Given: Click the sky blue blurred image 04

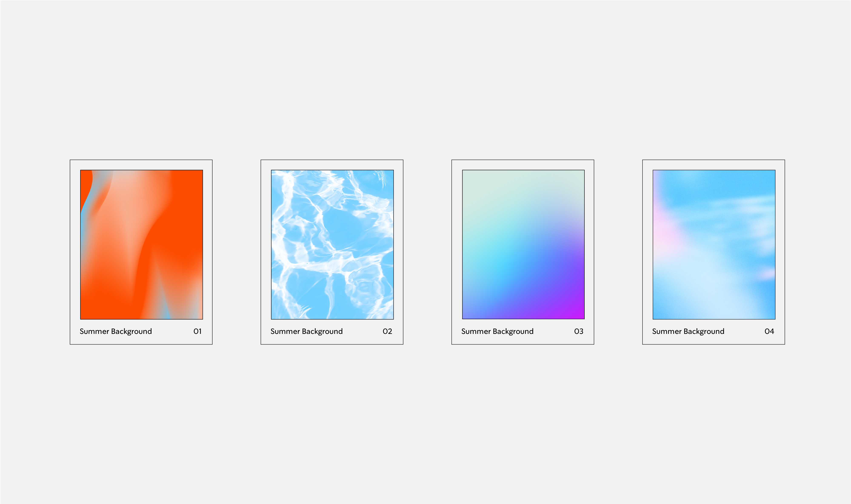Looking at the screenshot, I should coord(714,245).
